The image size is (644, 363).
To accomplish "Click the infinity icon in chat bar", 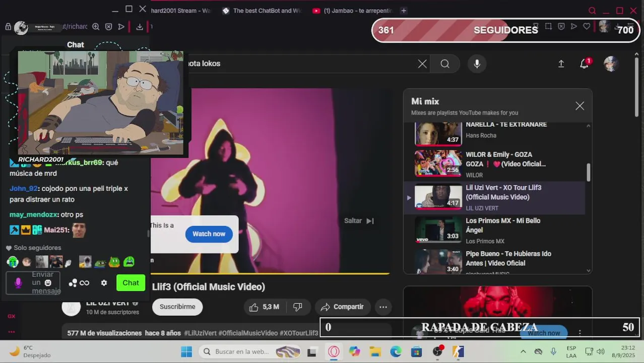I will pos(85,283).
